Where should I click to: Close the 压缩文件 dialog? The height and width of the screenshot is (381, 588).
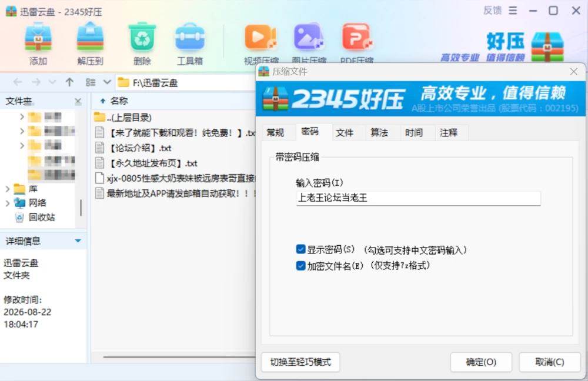pos(573,72)
